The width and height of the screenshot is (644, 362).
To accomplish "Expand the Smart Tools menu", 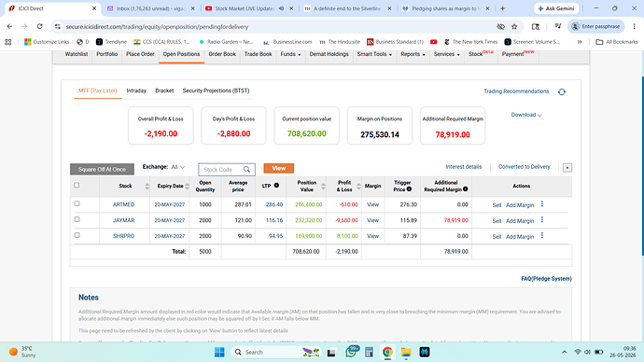I will coord(374,54).
